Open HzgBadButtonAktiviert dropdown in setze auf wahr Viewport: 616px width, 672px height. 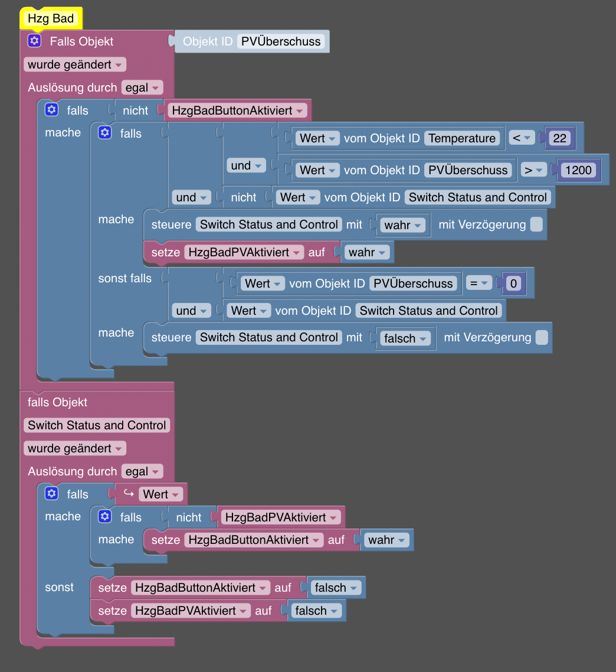tap(254, 540)
